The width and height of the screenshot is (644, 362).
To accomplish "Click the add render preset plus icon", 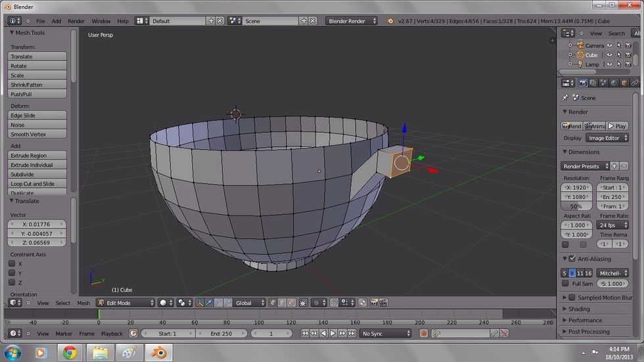I will [x=614, y=166].
